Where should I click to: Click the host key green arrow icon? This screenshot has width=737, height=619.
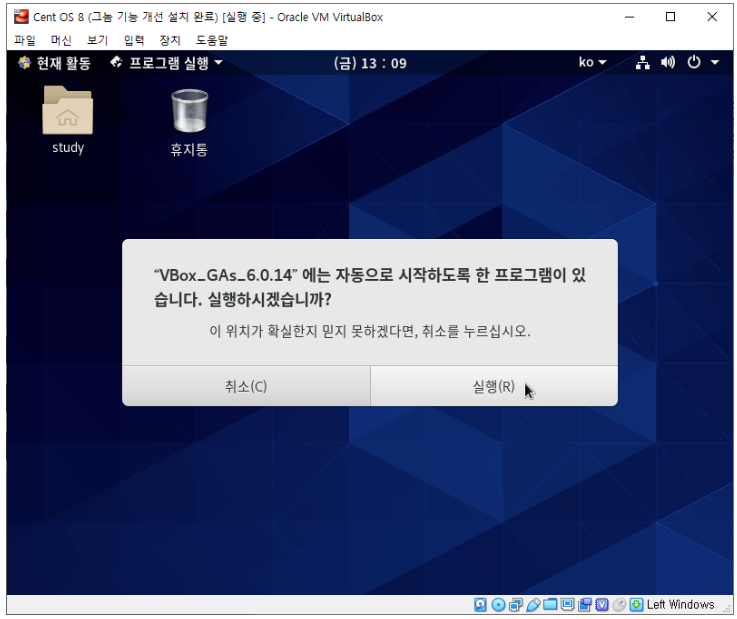click(x=636, y=604)
